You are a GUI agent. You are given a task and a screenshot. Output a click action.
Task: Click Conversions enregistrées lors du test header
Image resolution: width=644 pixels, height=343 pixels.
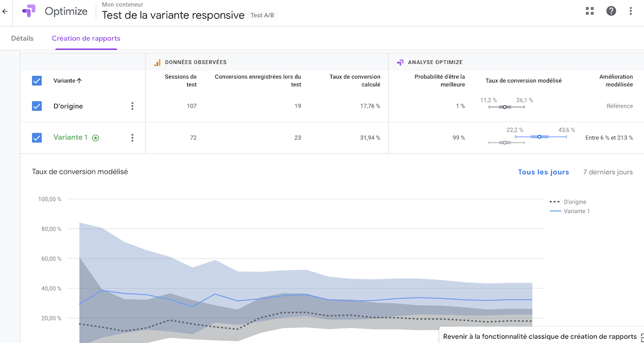(258, 80)
